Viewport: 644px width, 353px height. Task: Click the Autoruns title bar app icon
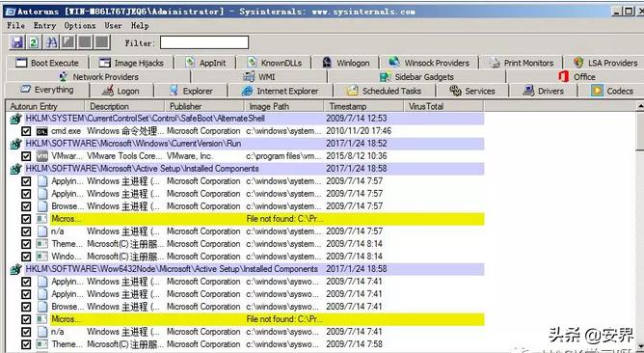pyautogui.click(x=10, y=12)
